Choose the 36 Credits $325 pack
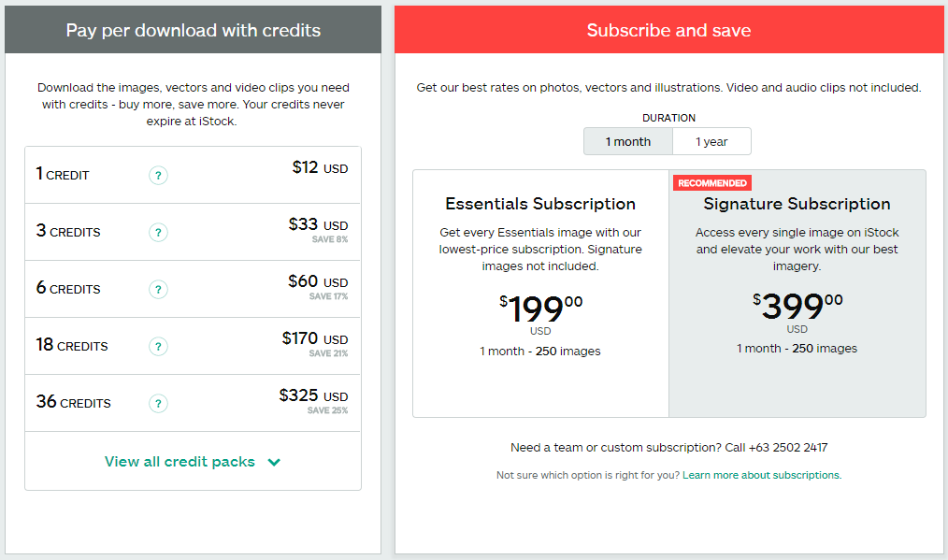 pos(193,403)
